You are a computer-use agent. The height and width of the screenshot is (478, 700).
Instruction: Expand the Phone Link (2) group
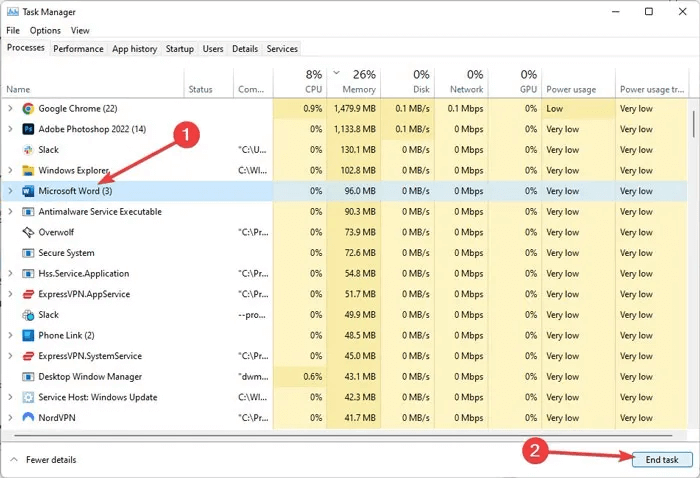pyautogui.click(x=10, y=335)
